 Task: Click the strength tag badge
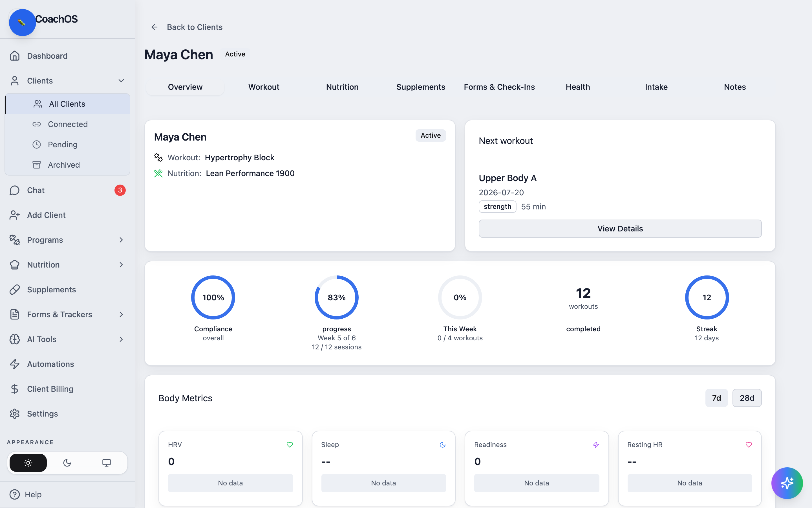coord(497,207)
